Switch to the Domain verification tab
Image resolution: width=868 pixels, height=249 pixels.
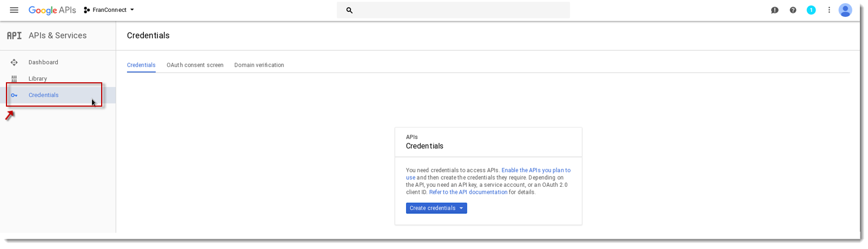point(259,65)
